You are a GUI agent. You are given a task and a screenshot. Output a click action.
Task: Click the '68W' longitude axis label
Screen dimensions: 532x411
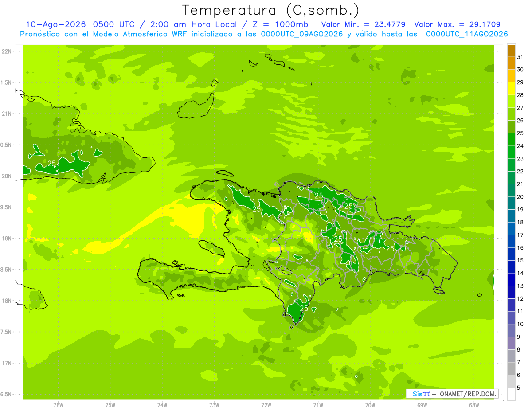tap(474, 405)
